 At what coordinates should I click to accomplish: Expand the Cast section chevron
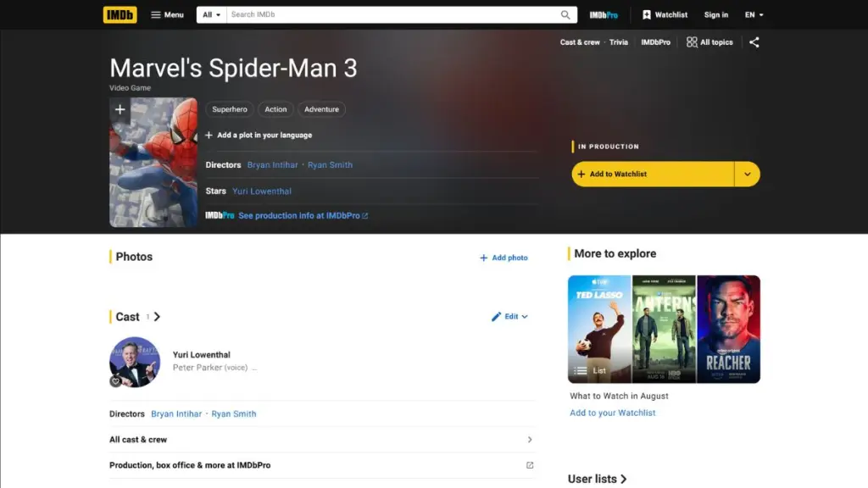pyautogui.click(x=157, y=317)
